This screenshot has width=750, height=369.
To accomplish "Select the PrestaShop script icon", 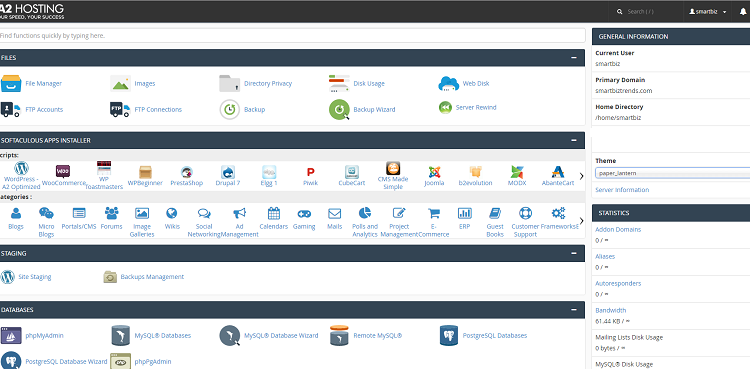I will [187, 172].
